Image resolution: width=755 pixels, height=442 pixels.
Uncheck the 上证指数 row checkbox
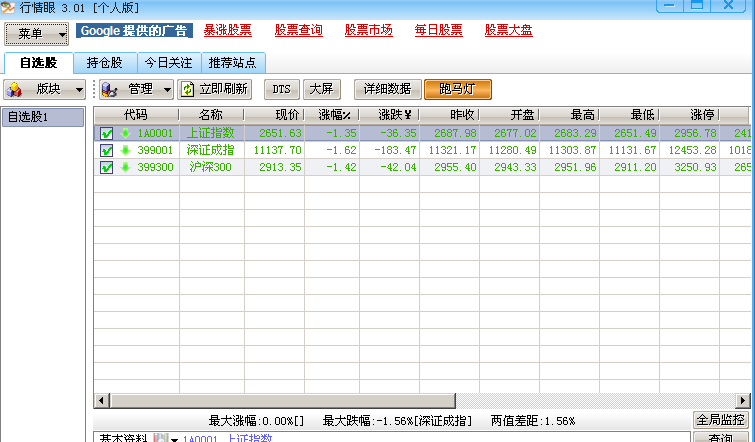click(106, 133)
